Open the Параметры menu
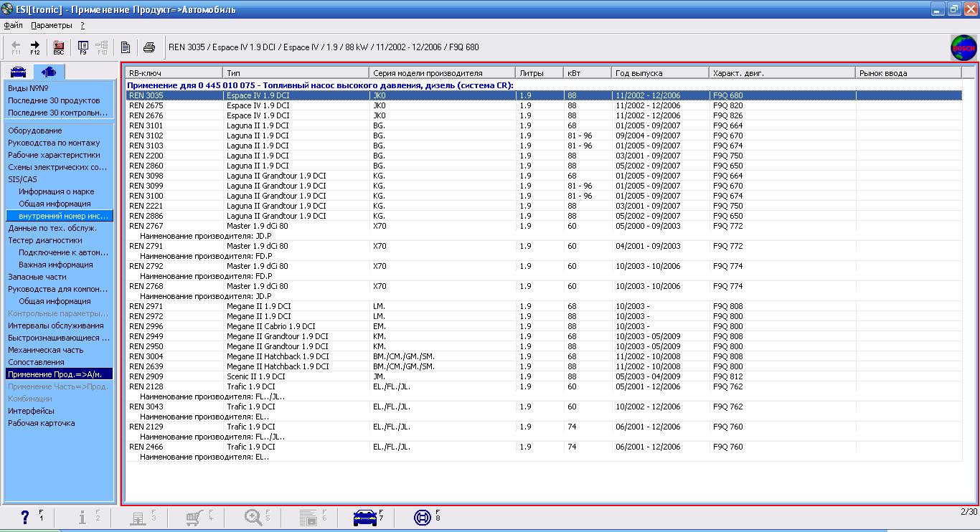This screenshot has height=532, width=980. click(x=52, y=25)
